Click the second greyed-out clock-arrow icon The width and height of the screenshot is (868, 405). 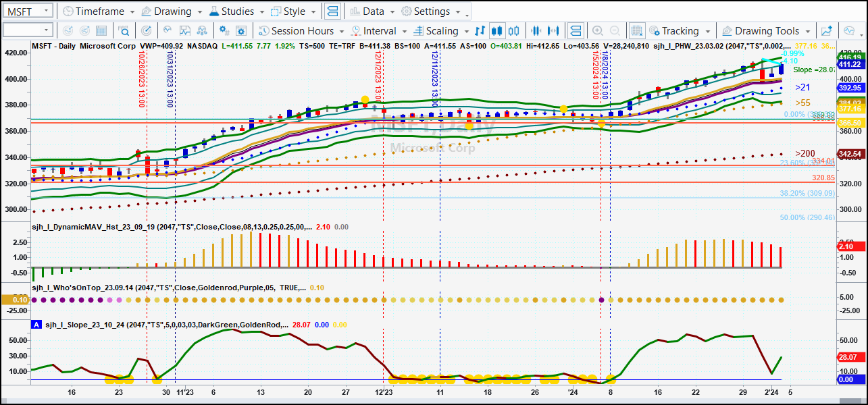[x=84, y=31]
